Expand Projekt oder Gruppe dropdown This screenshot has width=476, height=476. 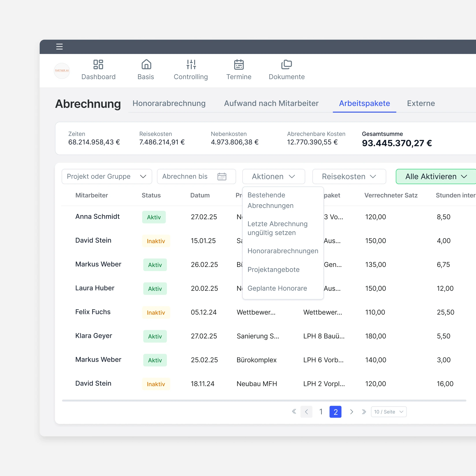tap(107, 176)
